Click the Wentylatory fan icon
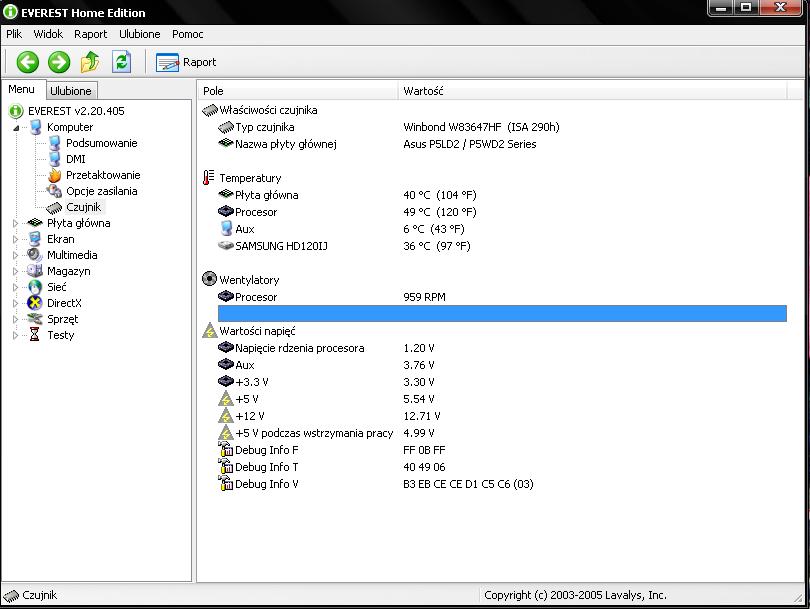Screen dimensions: 810x609 coord(209,279)
